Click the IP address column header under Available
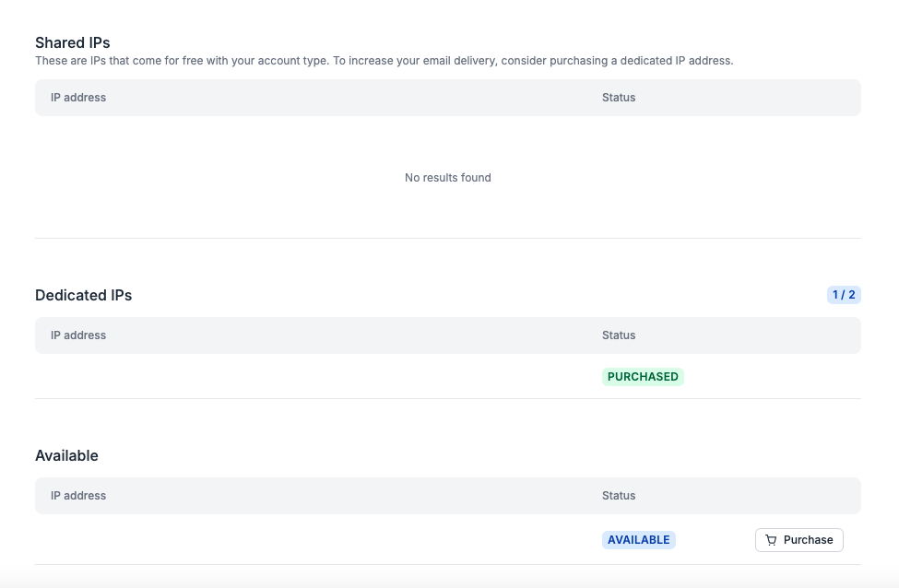Image resolution: width=899 pixels, height=588 pixels. click(x=78, y=495)
